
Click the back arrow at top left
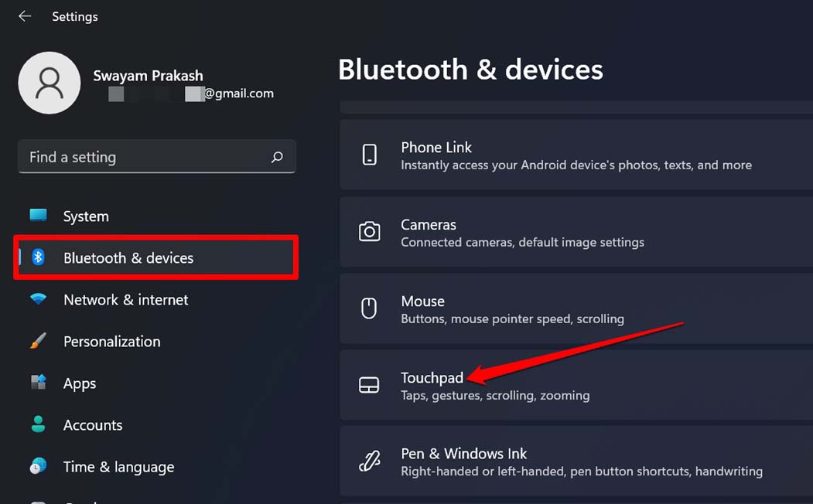tap(24, 15)
